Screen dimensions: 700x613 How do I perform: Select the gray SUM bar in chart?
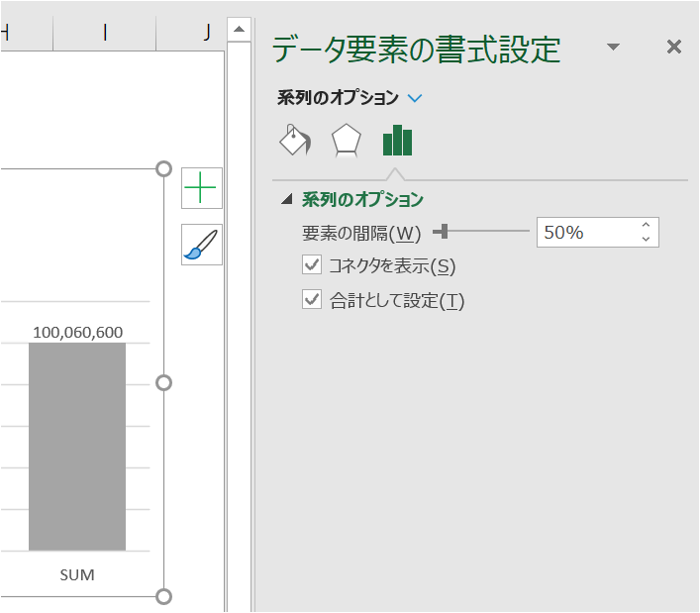pyautogui.click(x=77, y=447)
